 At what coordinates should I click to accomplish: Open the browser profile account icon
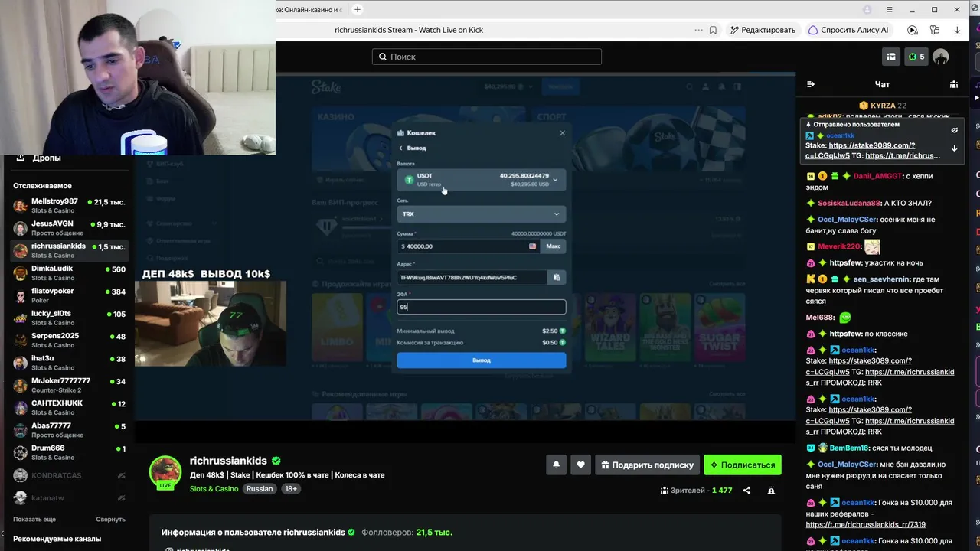(867, 9)
